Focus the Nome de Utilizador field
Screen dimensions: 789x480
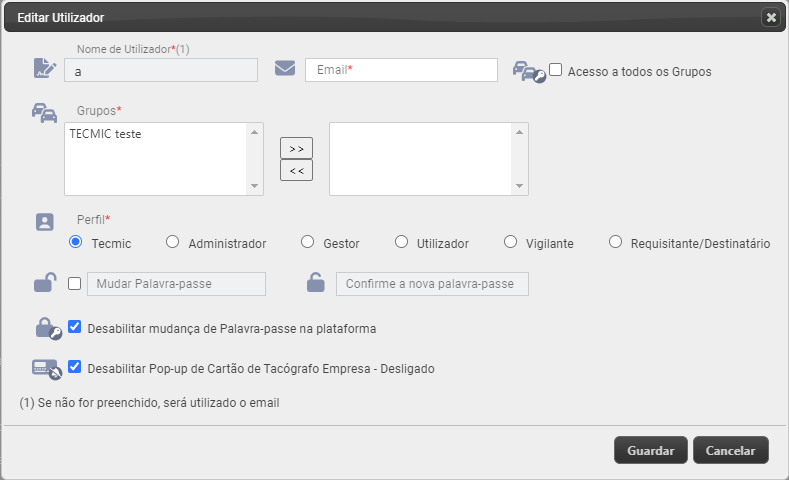pyautogui.click(x=161, y=70)
